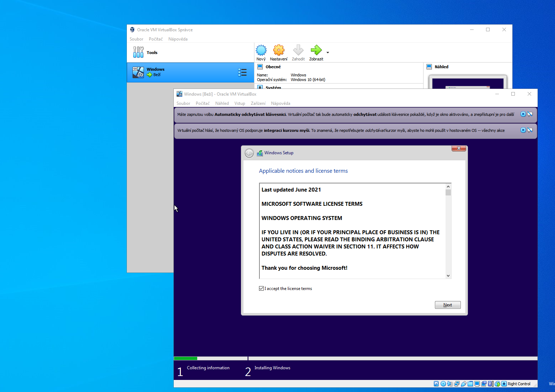
Task: Select the Tools wrench icon in Manager
Action: pyautogui.click(x=138, y=52)
